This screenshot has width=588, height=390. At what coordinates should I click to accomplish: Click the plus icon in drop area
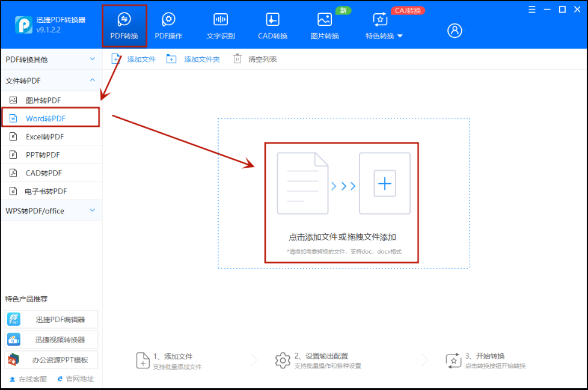[385, 183]
